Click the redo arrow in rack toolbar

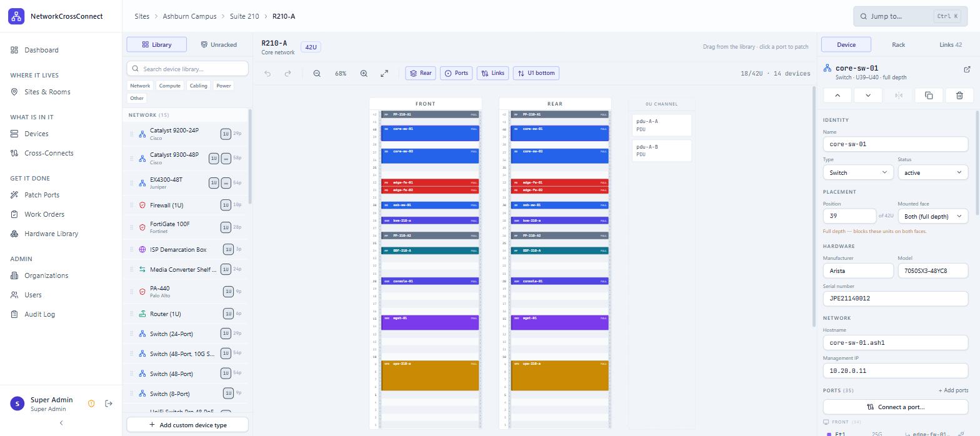(287, 73)
